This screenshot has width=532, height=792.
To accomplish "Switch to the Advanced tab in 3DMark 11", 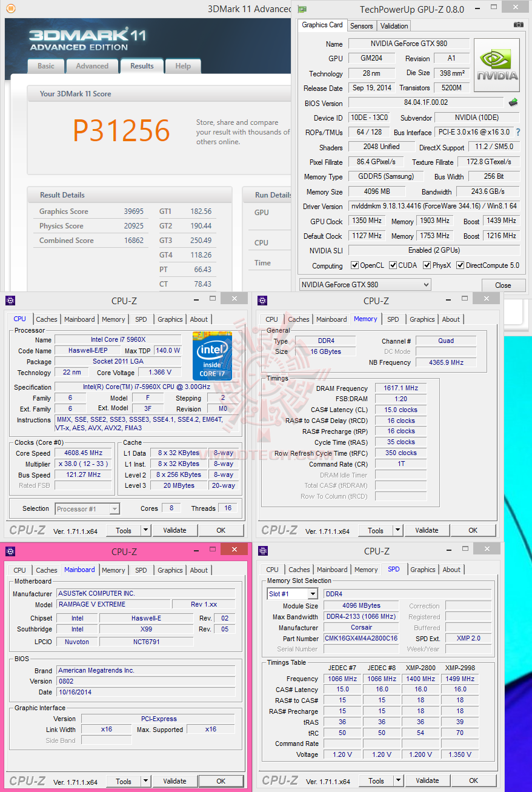I will [x=92, y=66].
